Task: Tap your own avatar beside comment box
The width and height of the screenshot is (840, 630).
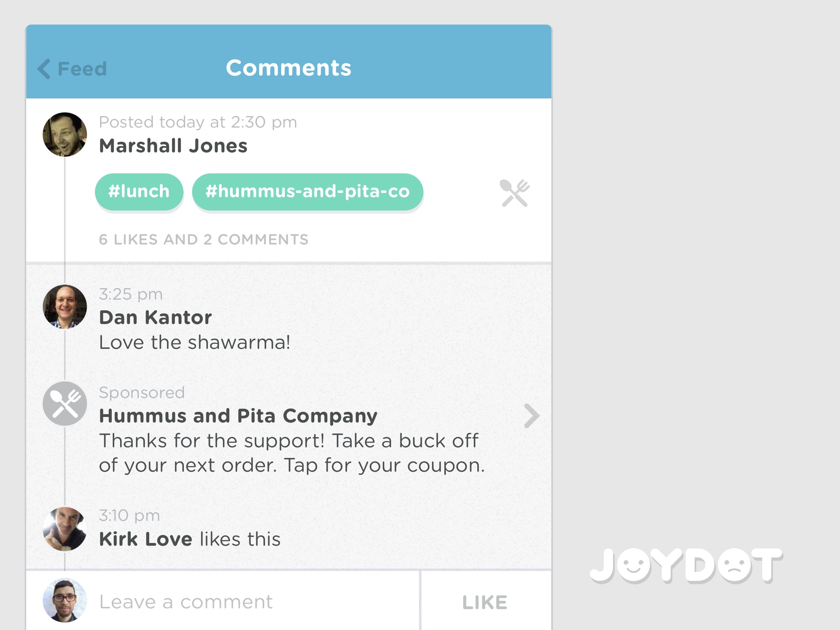Action: tap(65, 600)
